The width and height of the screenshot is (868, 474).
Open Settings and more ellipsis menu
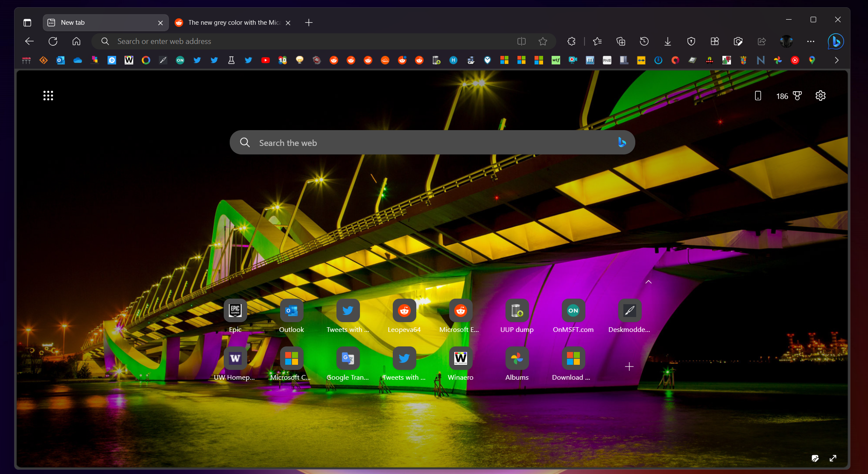click(810, 41)
